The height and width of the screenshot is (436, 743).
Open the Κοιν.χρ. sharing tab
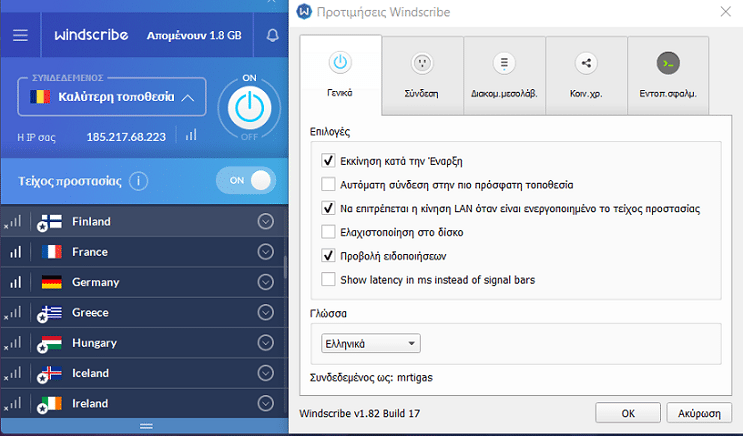coord(586,76)
